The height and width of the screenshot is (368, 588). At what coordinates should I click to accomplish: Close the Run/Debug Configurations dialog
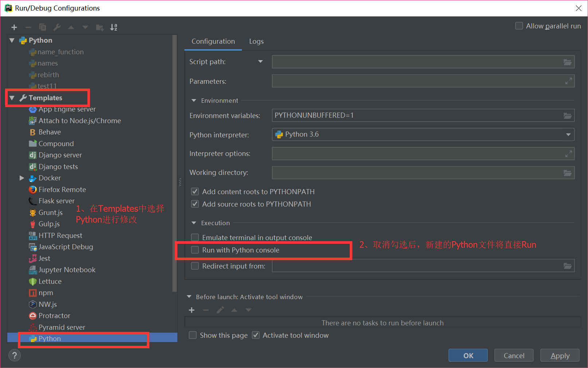pyautogui.click(x=579, y=8)
